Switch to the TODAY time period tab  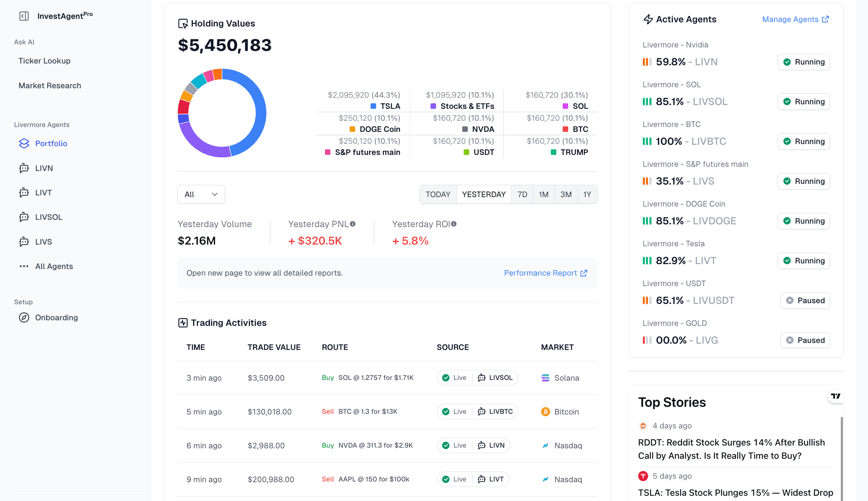click(438, 194)
